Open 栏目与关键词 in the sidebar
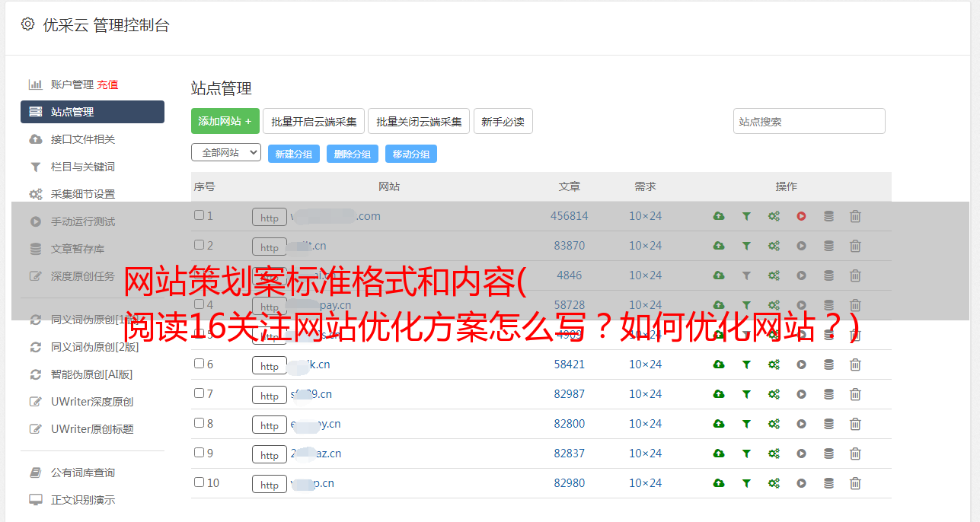This screenshot has width=980, height=522. point(83,167)
